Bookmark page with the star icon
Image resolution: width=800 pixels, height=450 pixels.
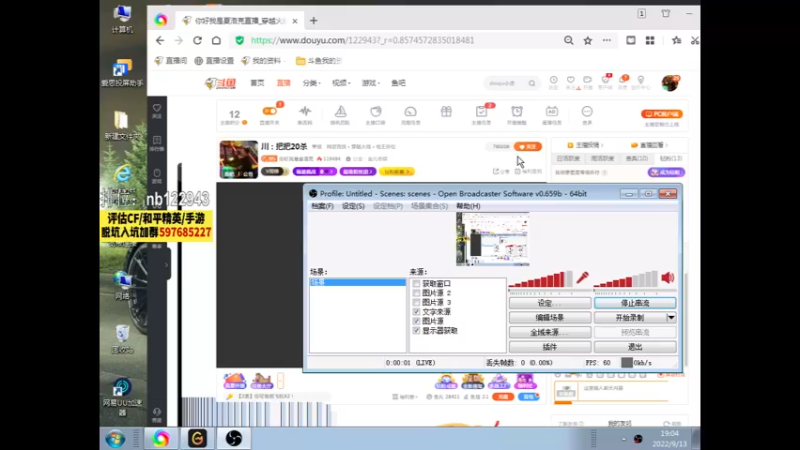coord(588,40)
